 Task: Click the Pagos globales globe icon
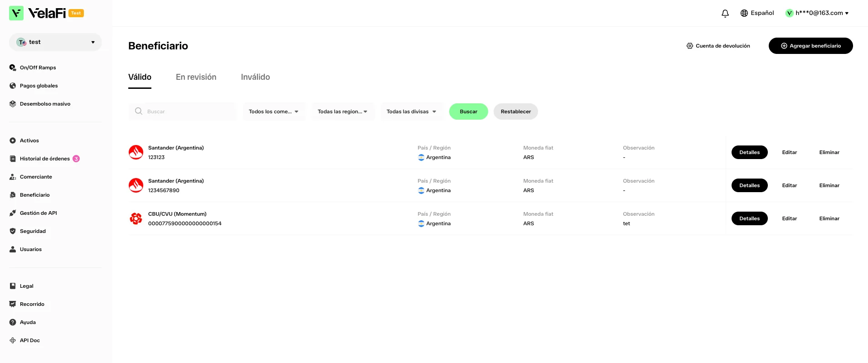(13, 86)
